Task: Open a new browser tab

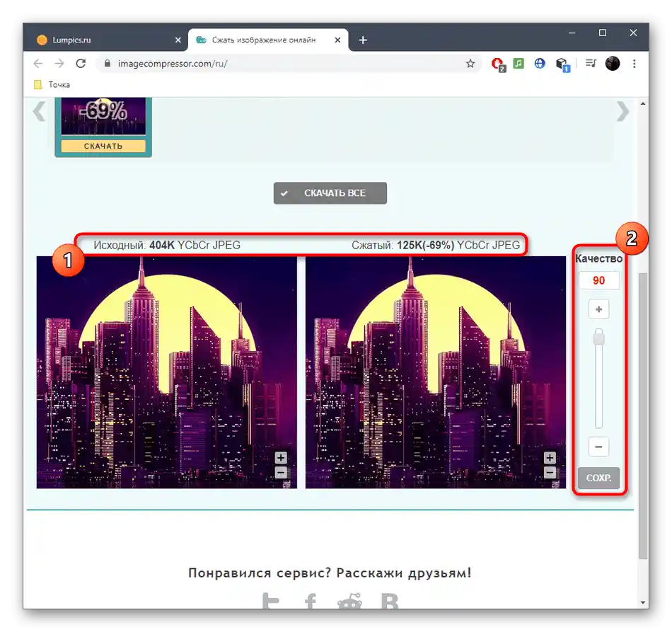Action: pyautogui.click(x=363, y=40)
